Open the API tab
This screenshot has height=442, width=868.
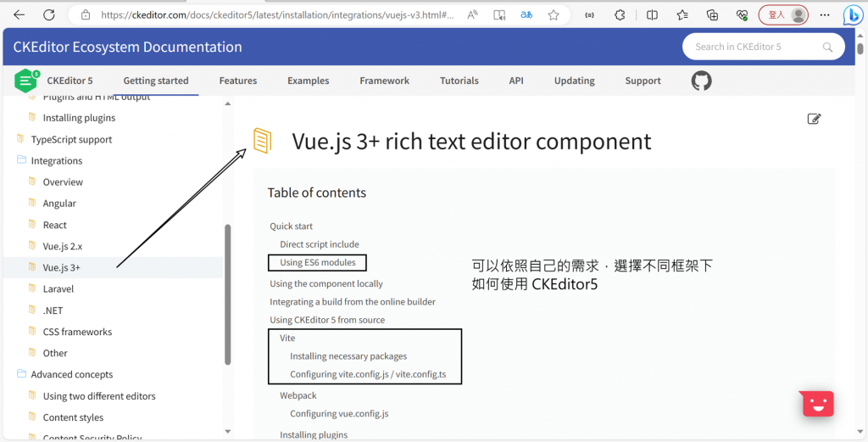tap(516, 81)
